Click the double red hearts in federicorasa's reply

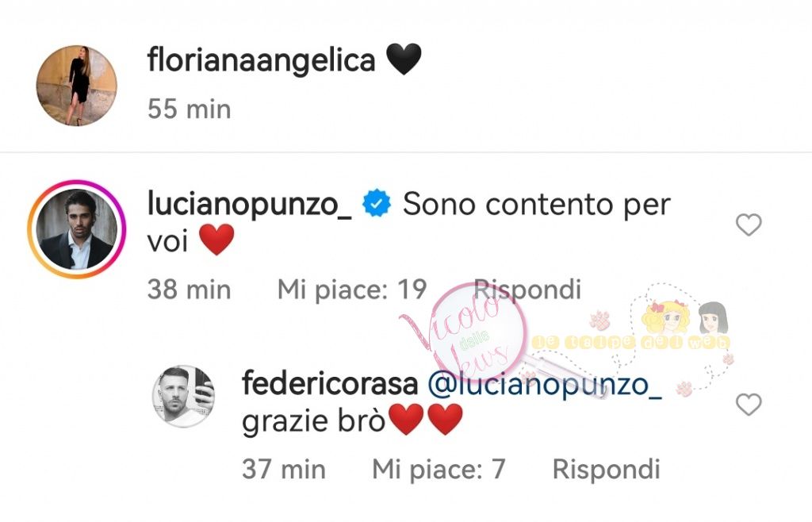425,420
